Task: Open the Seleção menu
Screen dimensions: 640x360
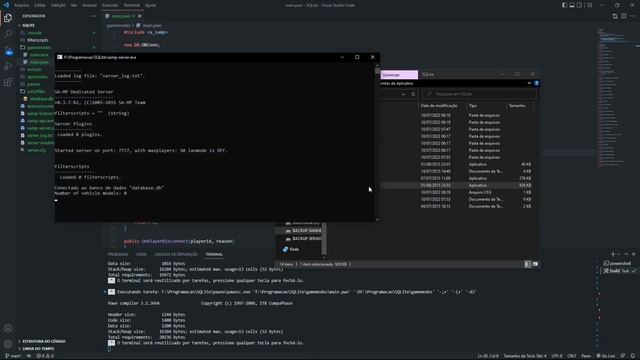Action: (58, 5)
